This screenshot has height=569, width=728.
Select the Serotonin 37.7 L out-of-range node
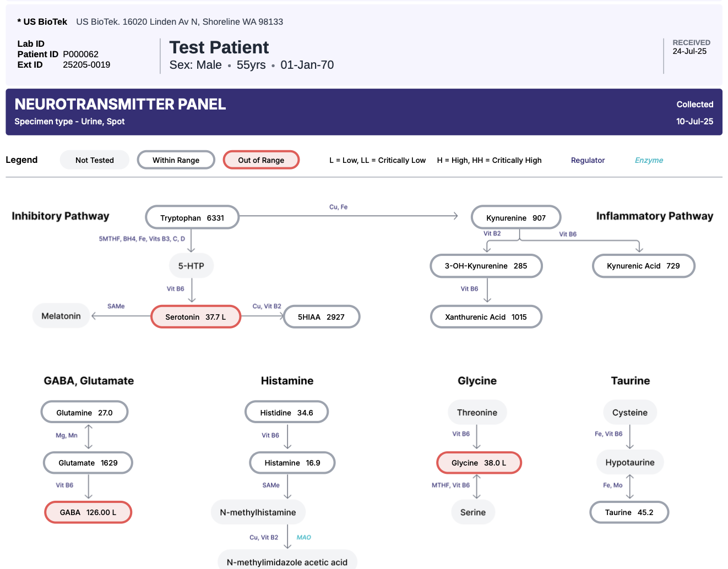196,317
